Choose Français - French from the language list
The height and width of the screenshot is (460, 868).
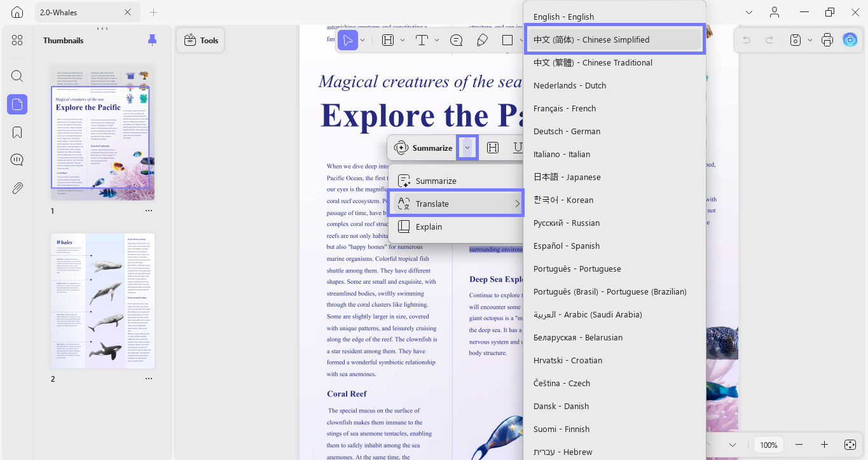[565, 108]
